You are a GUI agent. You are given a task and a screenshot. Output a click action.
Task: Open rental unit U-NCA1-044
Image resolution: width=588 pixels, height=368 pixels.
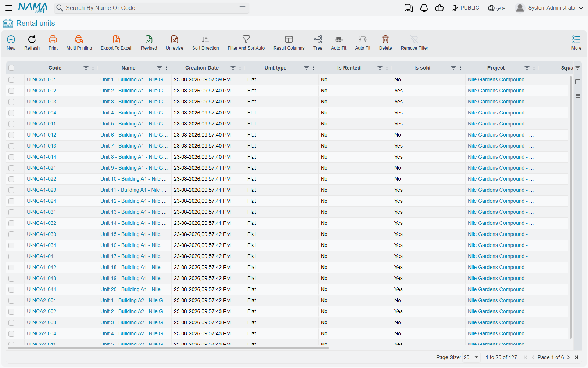click(42, 289)
